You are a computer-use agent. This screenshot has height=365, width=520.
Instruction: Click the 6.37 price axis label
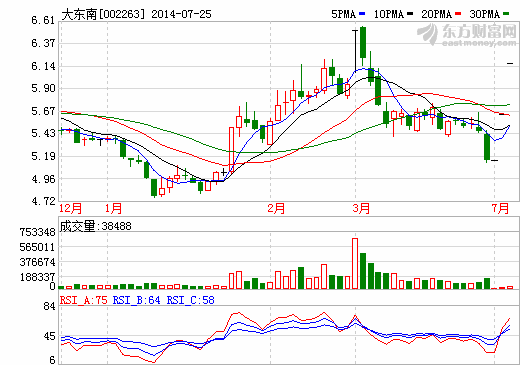[43, 43]
